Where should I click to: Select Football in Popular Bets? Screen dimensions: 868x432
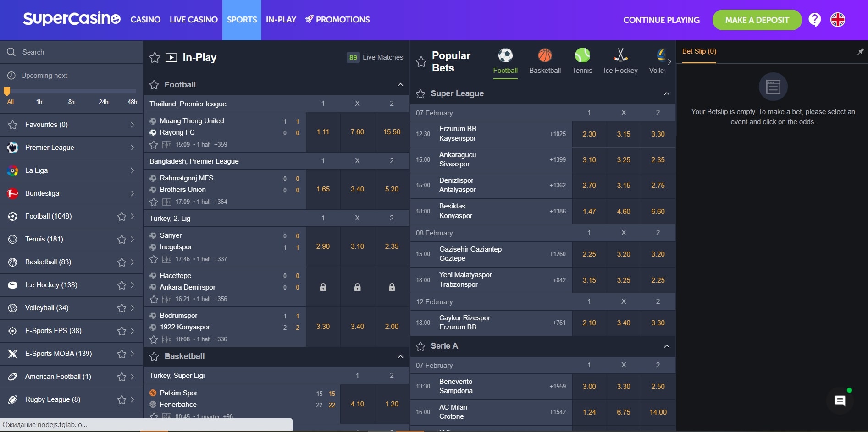[x=505, y=61]
